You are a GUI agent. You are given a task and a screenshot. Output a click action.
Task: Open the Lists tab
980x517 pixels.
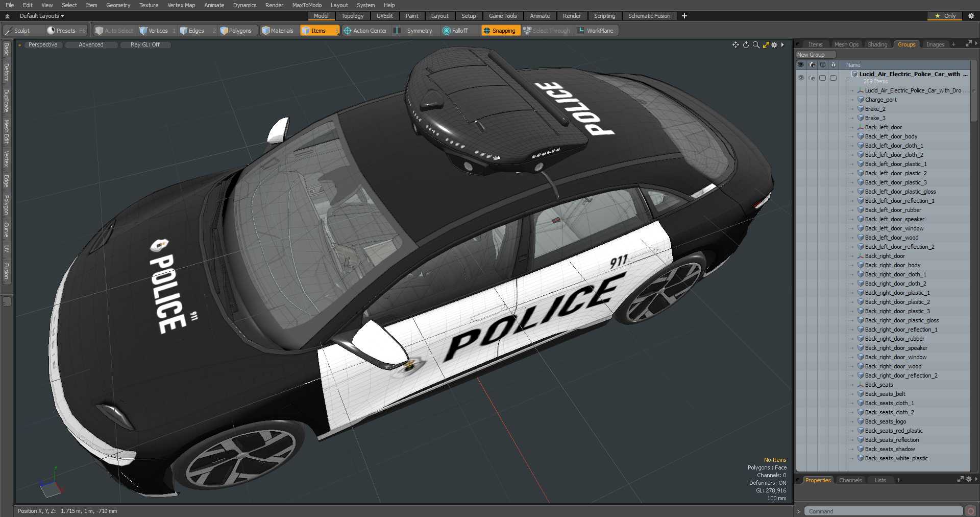[880, 480]
